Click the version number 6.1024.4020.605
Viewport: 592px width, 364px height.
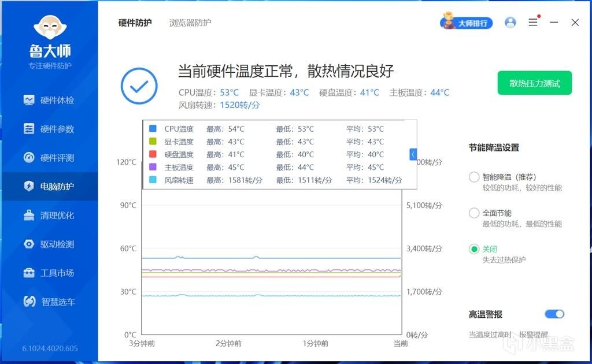pos(50,348)
